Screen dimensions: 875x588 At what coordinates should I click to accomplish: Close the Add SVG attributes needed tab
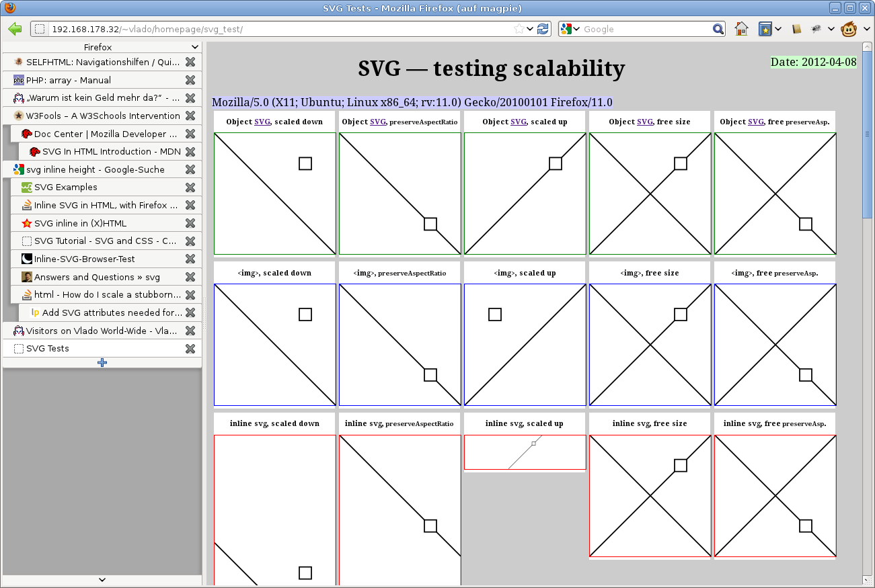190,312
